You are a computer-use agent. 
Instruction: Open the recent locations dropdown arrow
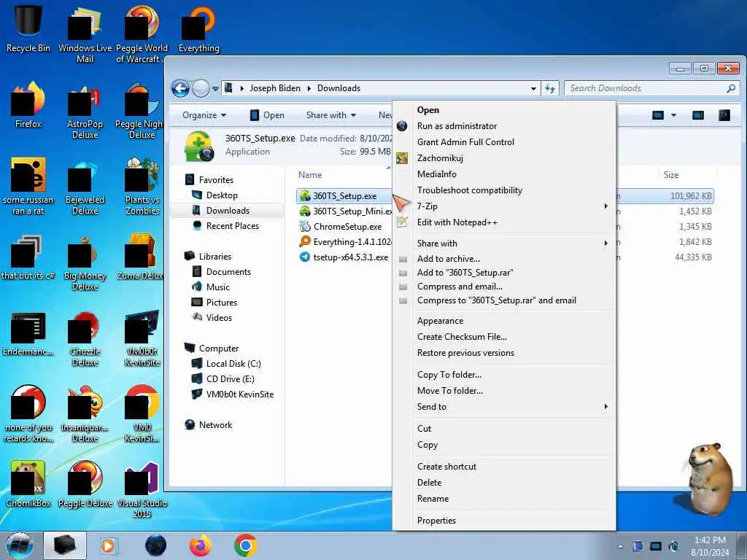pyautogui.click(x=215, y=88)
